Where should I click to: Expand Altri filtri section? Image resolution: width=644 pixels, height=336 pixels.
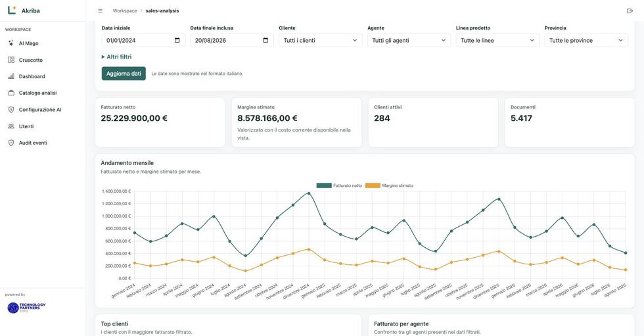[117, 57]
